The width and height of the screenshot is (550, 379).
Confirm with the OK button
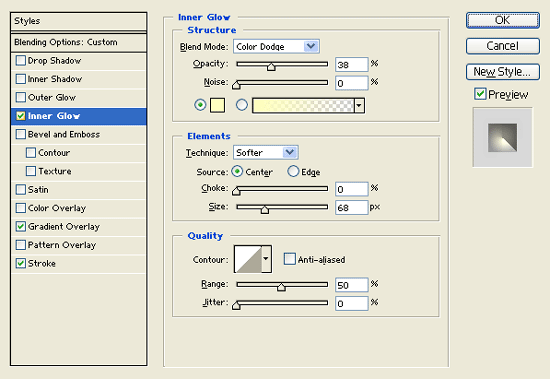[503, 20]
